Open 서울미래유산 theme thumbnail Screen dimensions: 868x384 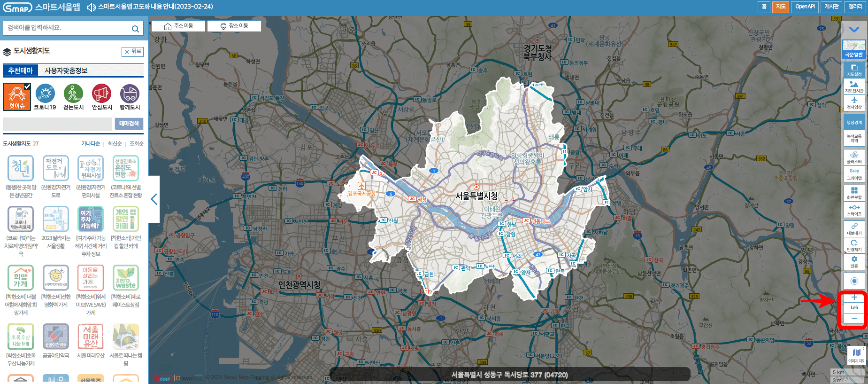[x=91, y=337]
